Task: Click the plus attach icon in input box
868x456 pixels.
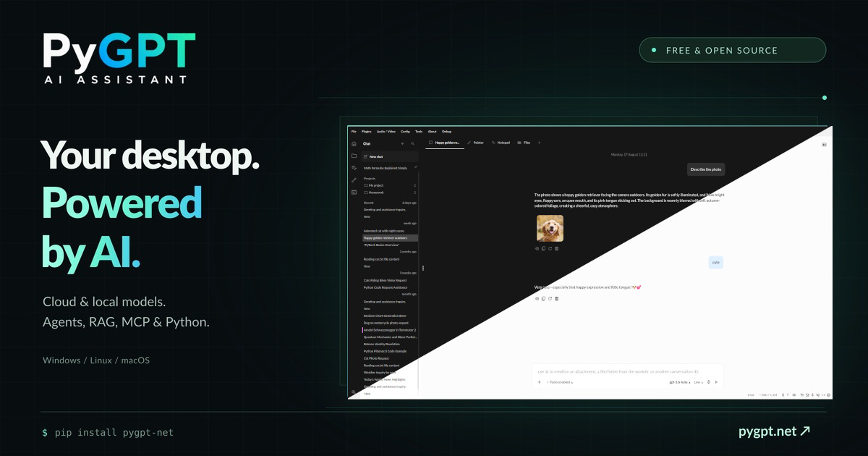Action: pyautogui.click(x=539, y=381)
